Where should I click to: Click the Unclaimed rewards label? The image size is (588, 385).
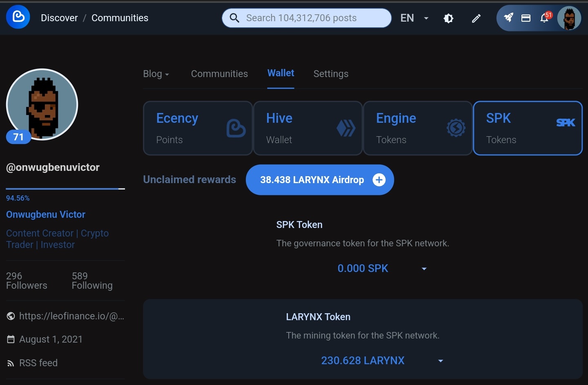pos(189,179)
